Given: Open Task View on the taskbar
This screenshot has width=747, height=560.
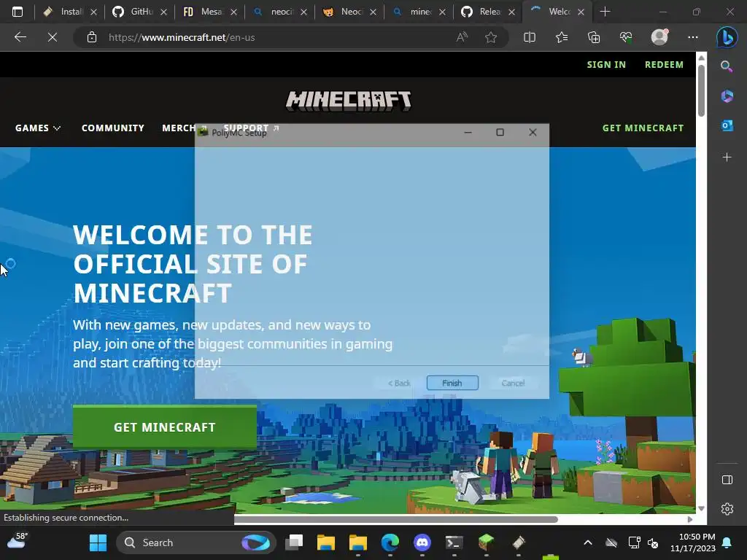Looking at the screenshot, I should 294,542.
